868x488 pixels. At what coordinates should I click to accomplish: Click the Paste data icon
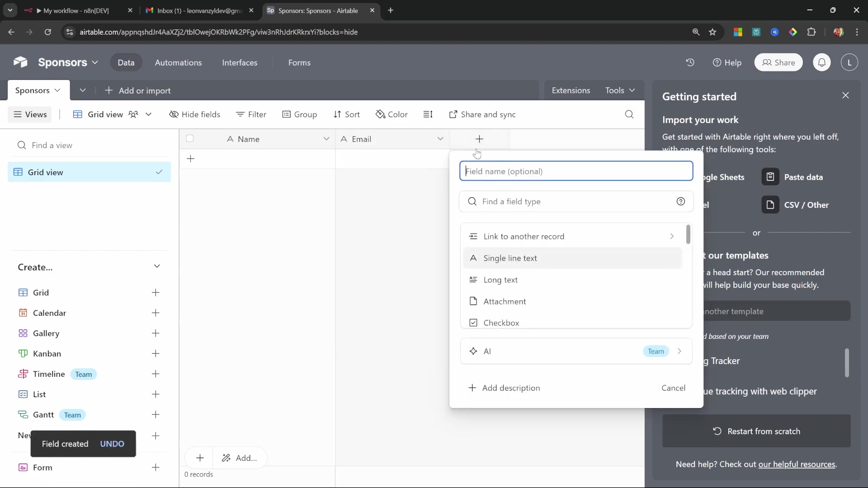pos(770,177)
